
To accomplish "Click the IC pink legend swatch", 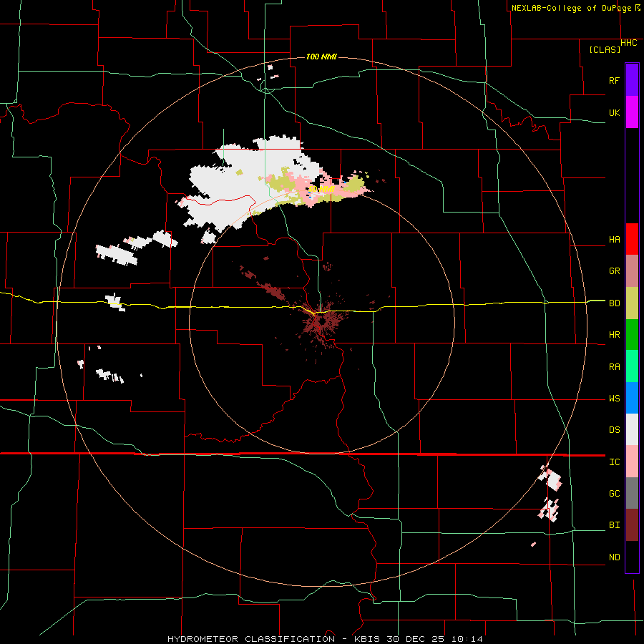I will point(632,462).
